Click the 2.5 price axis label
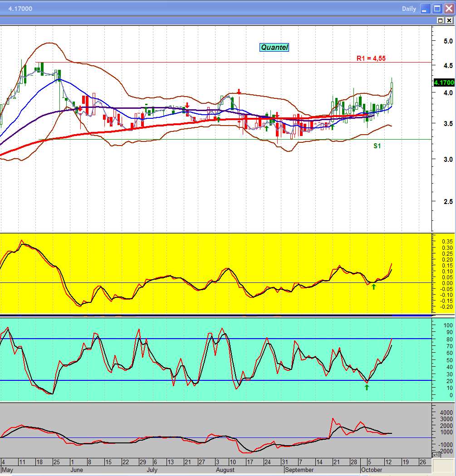The image size is (456, 476). click(x=448, y=202)
